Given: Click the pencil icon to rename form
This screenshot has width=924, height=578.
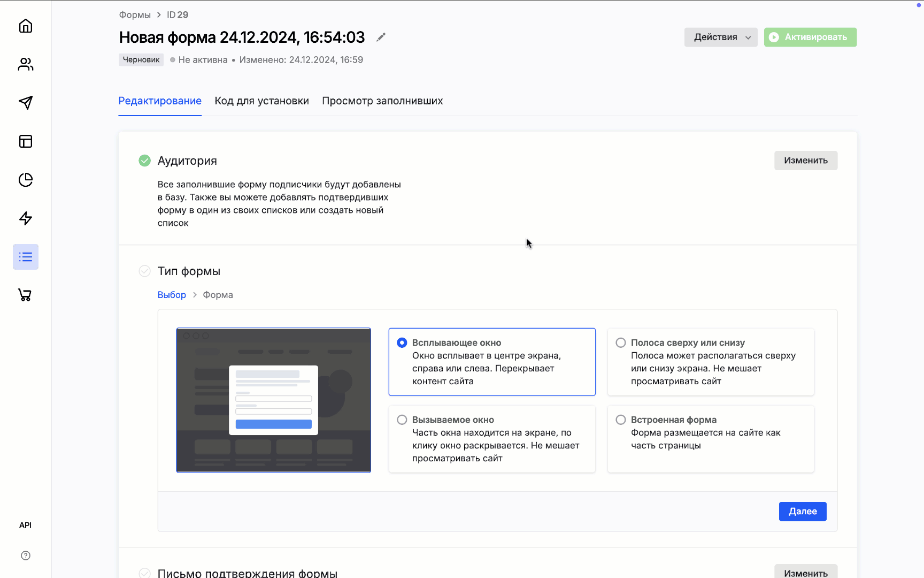Looking at the screenshot, I should click(x=381, y=37).
